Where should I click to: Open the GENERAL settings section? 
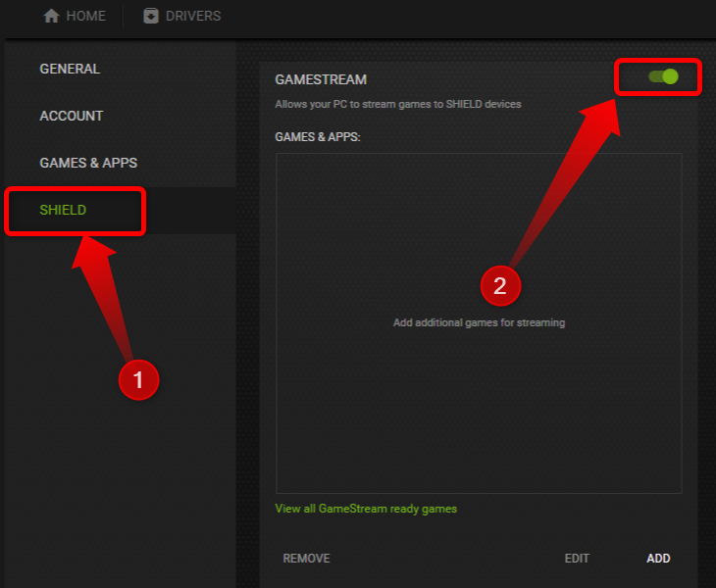(70, 69)
